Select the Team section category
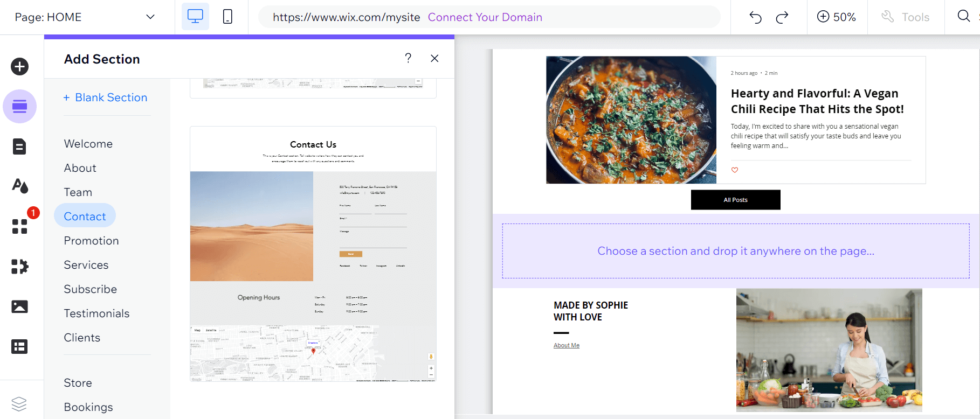 (78, 192)
